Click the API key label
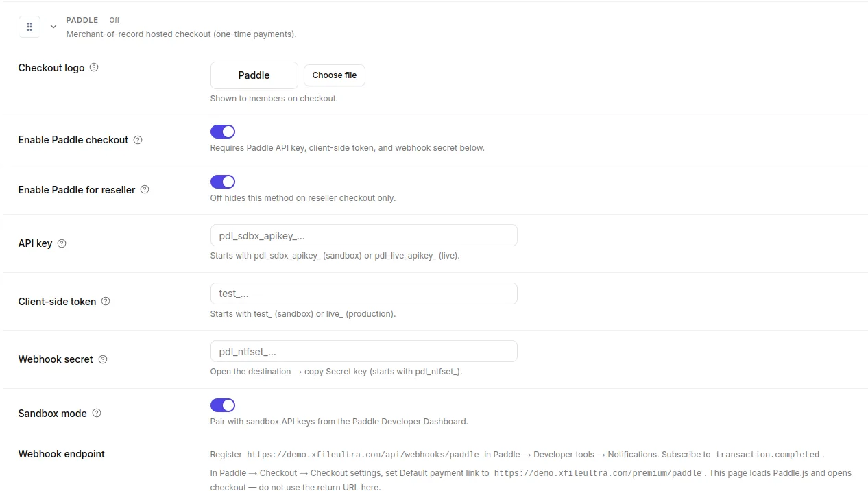The width and height of the screenshot is (868, 491). [36, 243]
